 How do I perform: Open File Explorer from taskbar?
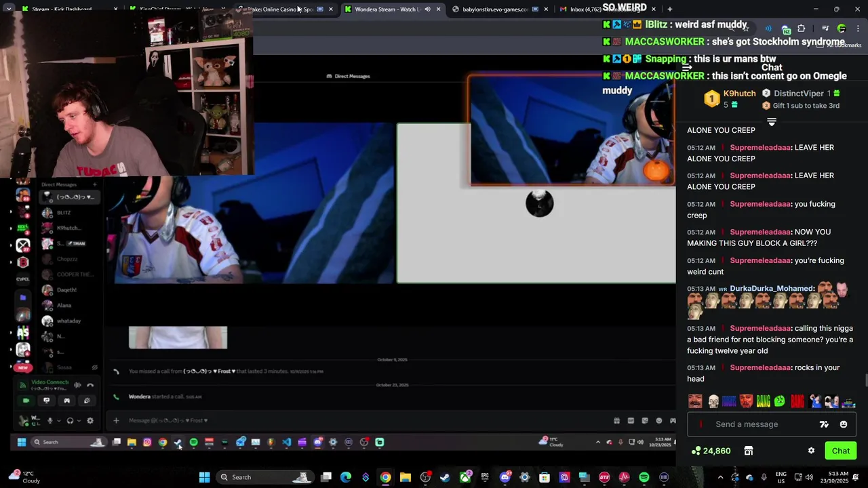point(405,477)
